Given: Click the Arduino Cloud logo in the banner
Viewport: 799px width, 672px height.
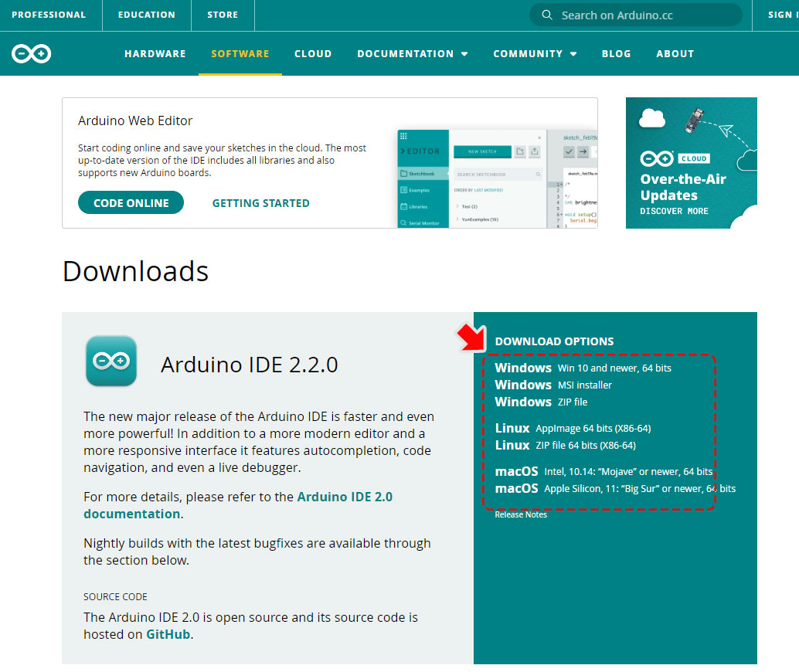Looking at the screenshot, I should pyautogui.click(x=675, y=158).
